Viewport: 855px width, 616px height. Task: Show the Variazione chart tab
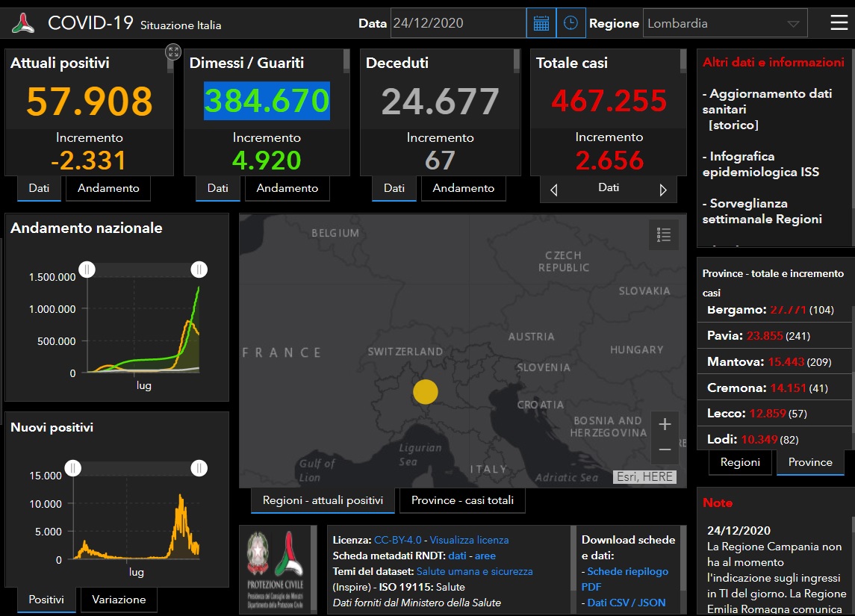(118, 599)
